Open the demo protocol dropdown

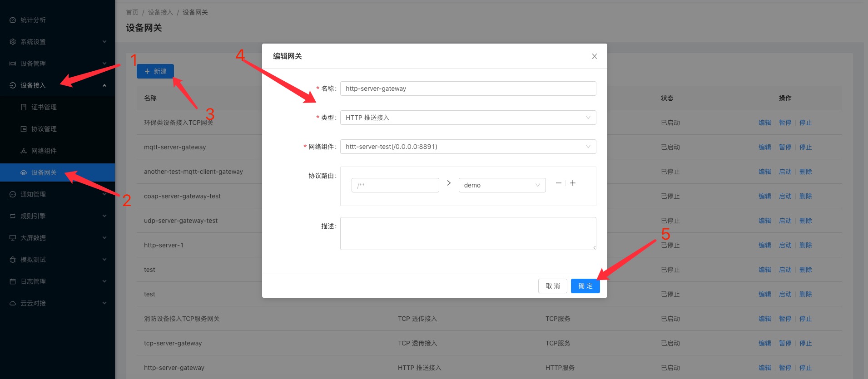[x=502, y=185]
